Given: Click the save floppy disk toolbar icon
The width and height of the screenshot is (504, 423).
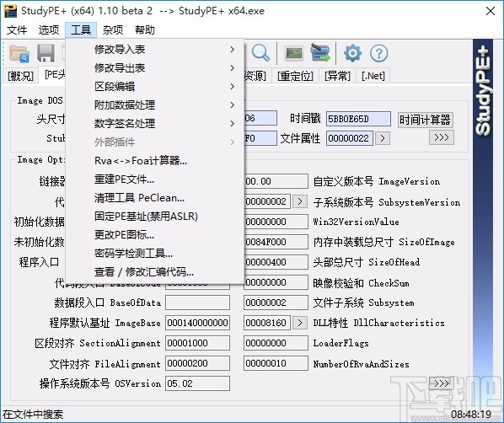Looking at the screenshot, I should [x=46, y=53].
